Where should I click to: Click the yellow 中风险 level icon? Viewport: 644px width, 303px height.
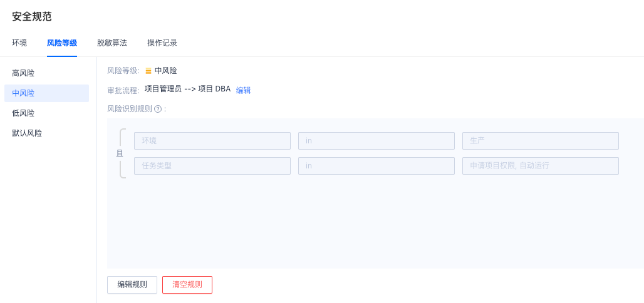point(148,71)
